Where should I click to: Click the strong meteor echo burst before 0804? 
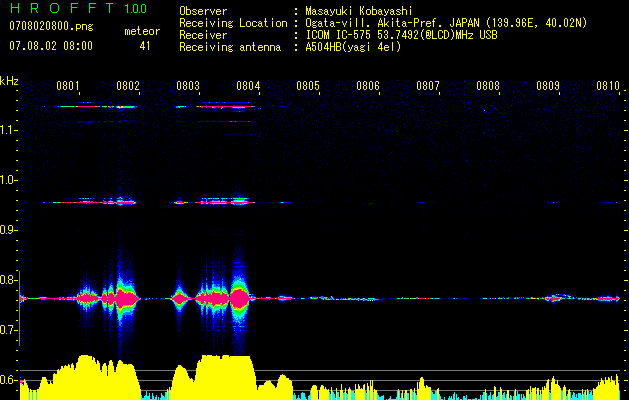(239, 298)
